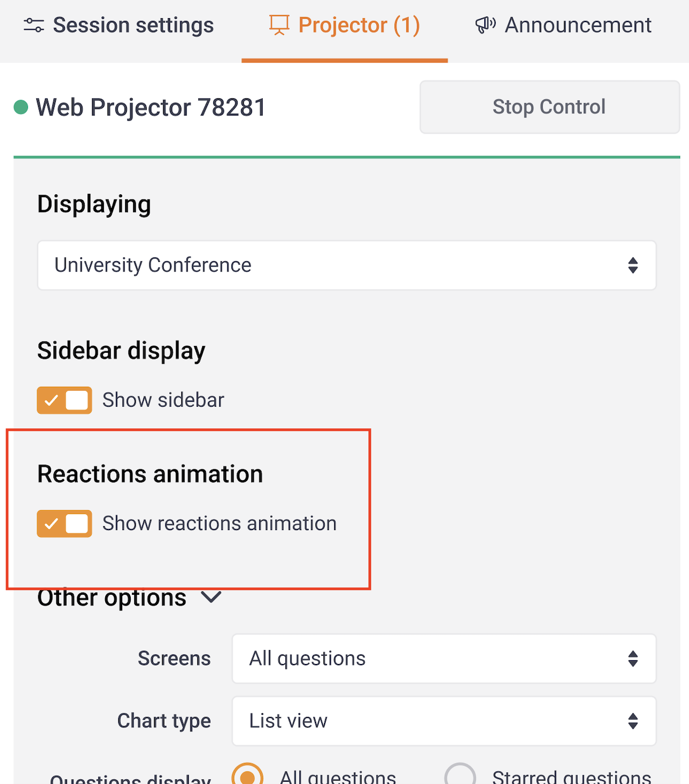Collapse the Other options section heading

[x=112, y=598]
